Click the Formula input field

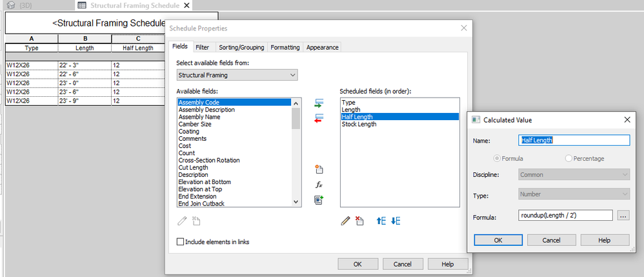(565, 216)
